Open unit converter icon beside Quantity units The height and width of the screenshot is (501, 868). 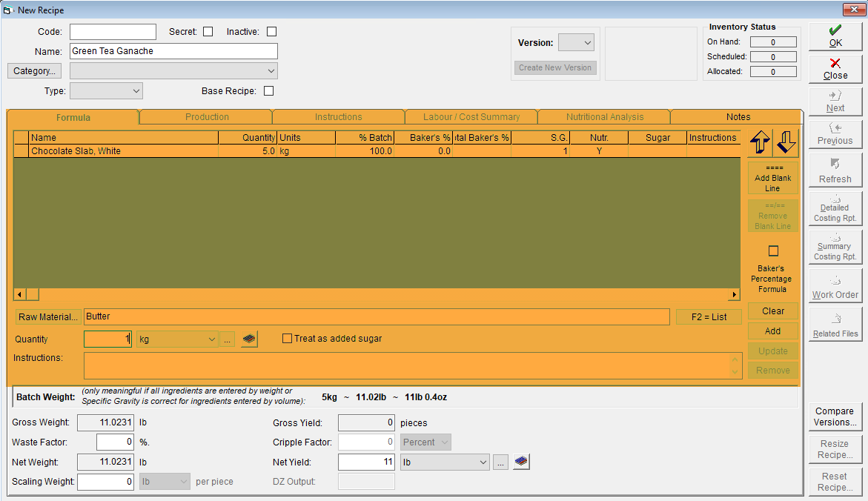pos(249,339)
